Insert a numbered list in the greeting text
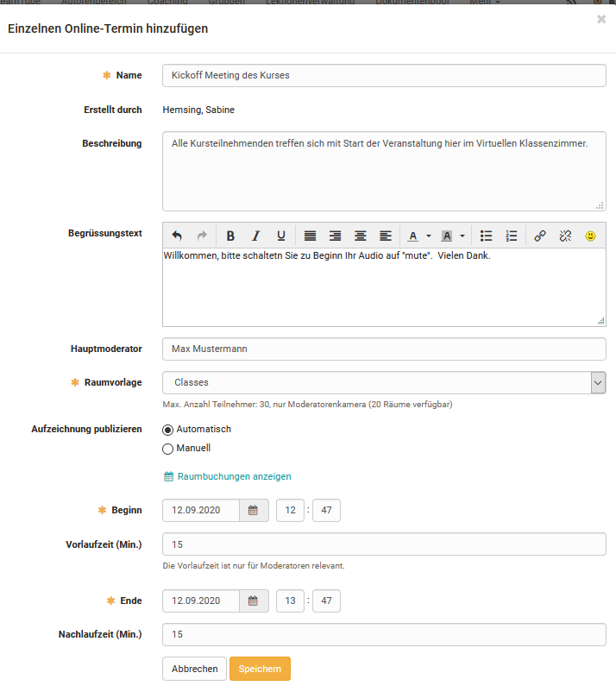Screen dimensions: 616x698 coord(512,236)
